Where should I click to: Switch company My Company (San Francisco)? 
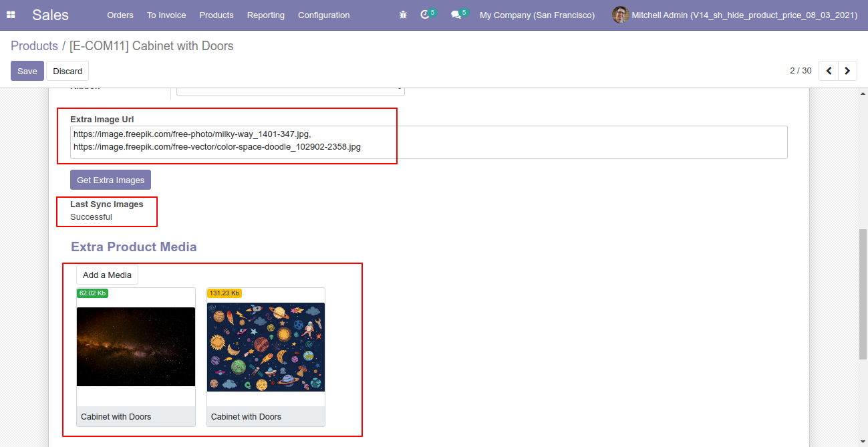pos(537,15)
